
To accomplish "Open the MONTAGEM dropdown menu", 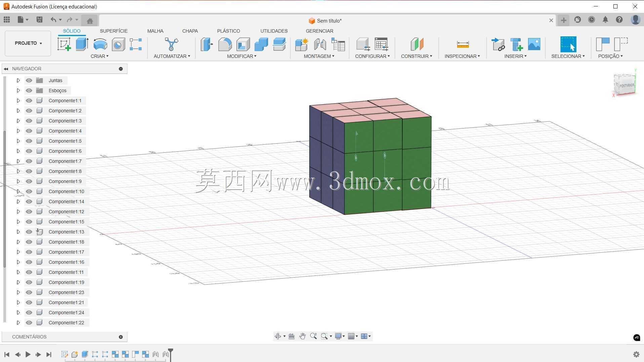I will pos(319,56).
